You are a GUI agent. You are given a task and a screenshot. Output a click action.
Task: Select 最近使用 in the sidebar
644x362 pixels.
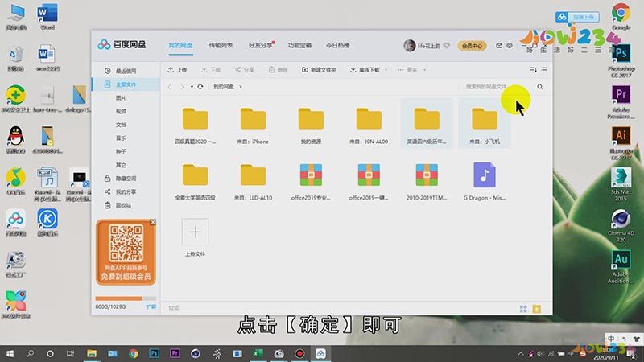coord(126,71)
